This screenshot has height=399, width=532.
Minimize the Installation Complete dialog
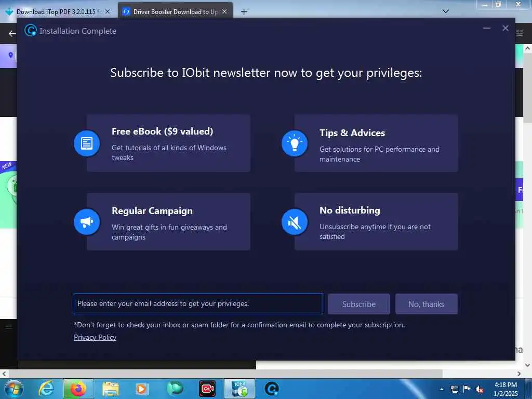486,28
